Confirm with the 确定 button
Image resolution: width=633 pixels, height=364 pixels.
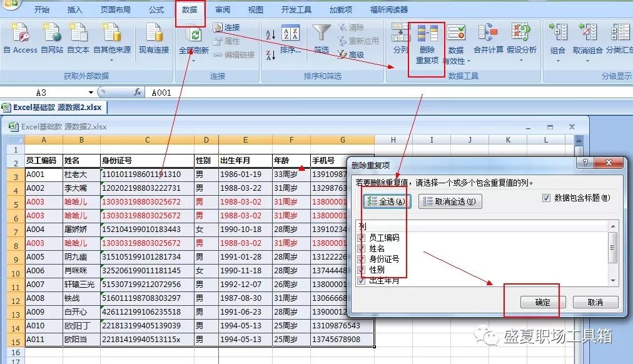(542, 301)
